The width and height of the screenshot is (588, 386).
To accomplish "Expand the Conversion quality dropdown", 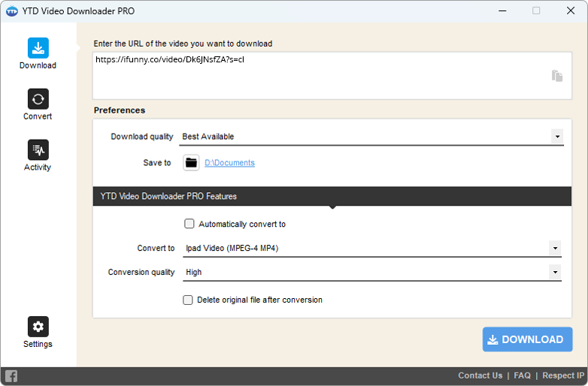I will coord(555,272).
